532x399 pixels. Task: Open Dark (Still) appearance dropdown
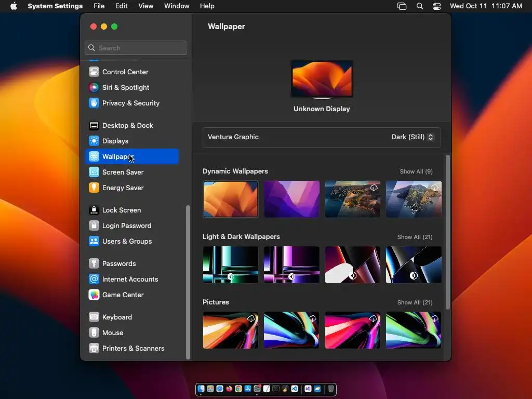[412, 137]
